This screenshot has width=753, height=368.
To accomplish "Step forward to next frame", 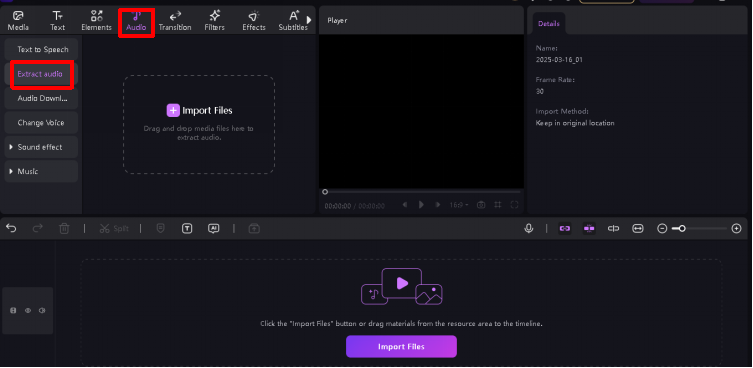I will pyautogui.click(x=437, y=205).
